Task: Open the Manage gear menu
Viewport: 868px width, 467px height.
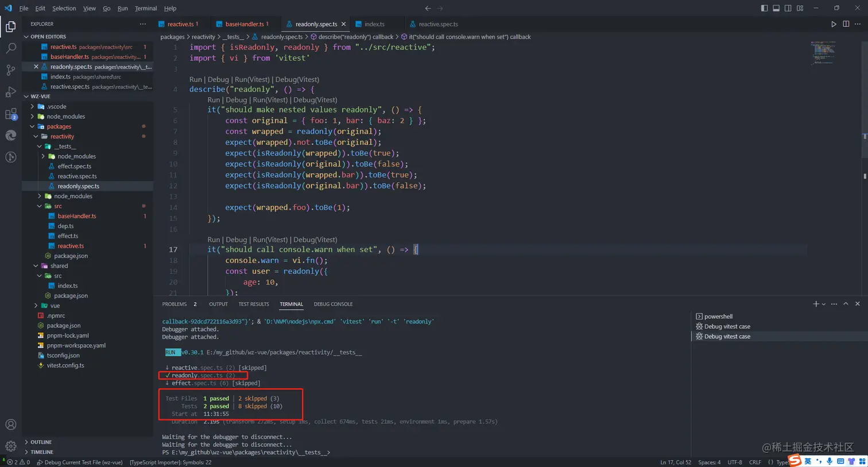Action: pyautogui.click(x=11, y=446)
